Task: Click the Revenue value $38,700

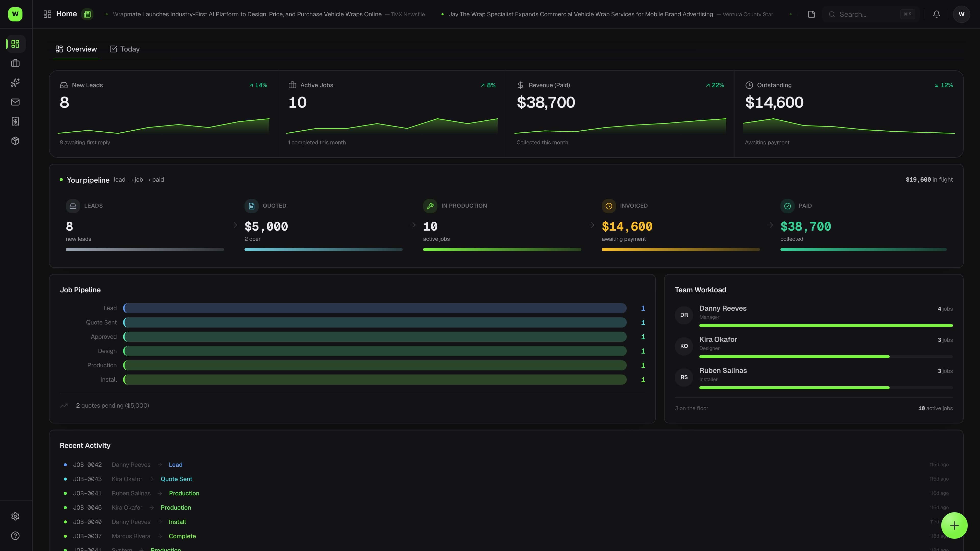Action: point(546,102)
